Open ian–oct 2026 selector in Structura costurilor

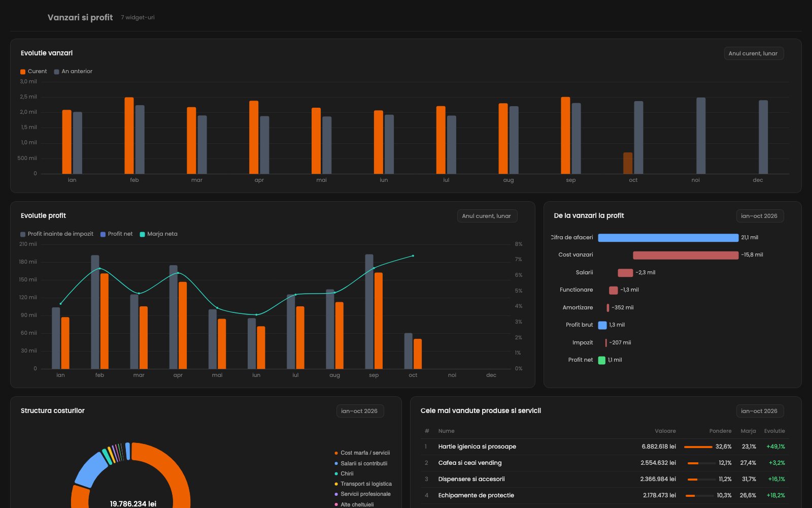tap(360, 411)
